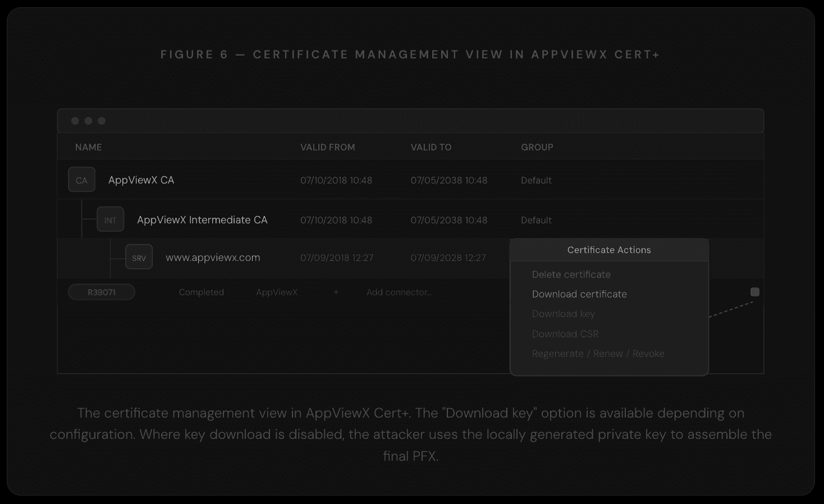The image size is (824, 504).
Task: Click the third window control dot
Action: pos(102,121)
